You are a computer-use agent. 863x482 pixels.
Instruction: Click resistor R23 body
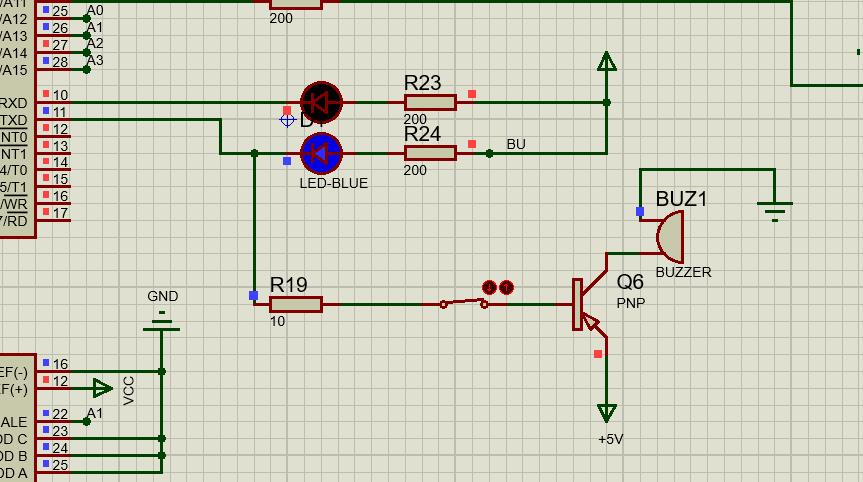430,102
